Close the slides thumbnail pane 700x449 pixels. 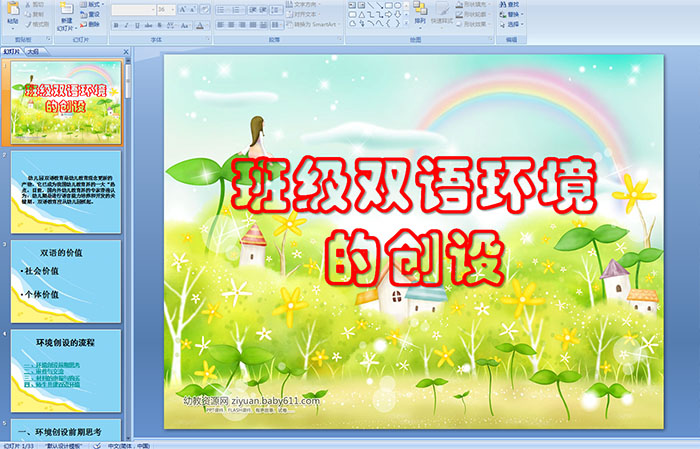(x=126, y=52)
